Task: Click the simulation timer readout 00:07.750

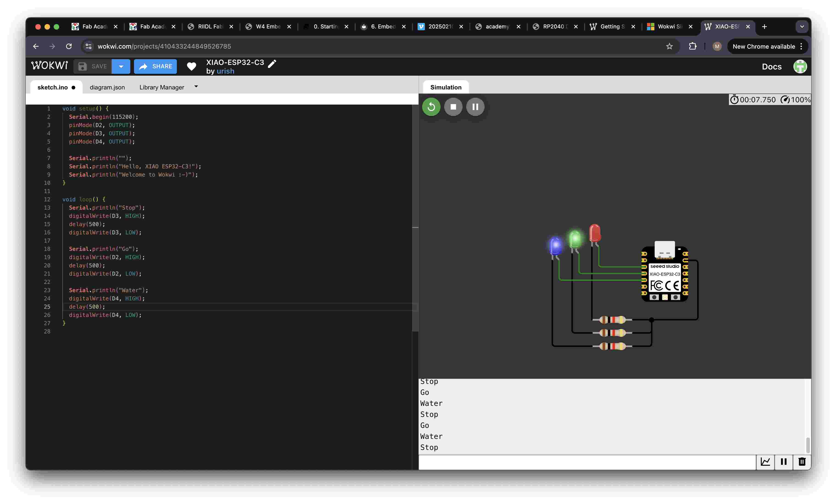Action: (x=753, y=100)
